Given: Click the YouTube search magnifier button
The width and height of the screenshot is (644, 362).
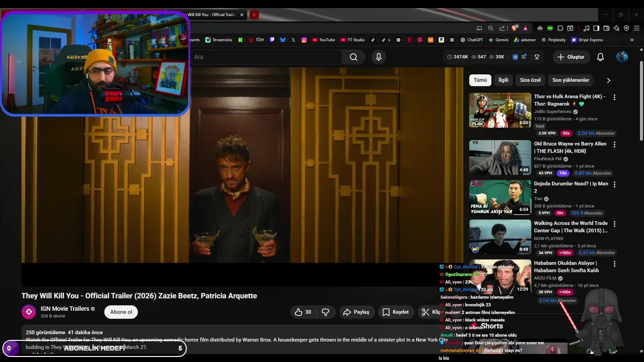Looking at the screenshot, I should 354,57.
